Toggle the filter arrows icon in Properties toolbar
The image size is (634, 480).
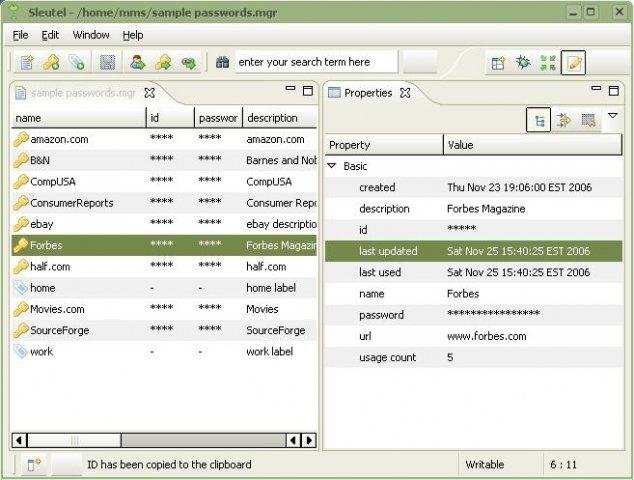tap(564, 120)
